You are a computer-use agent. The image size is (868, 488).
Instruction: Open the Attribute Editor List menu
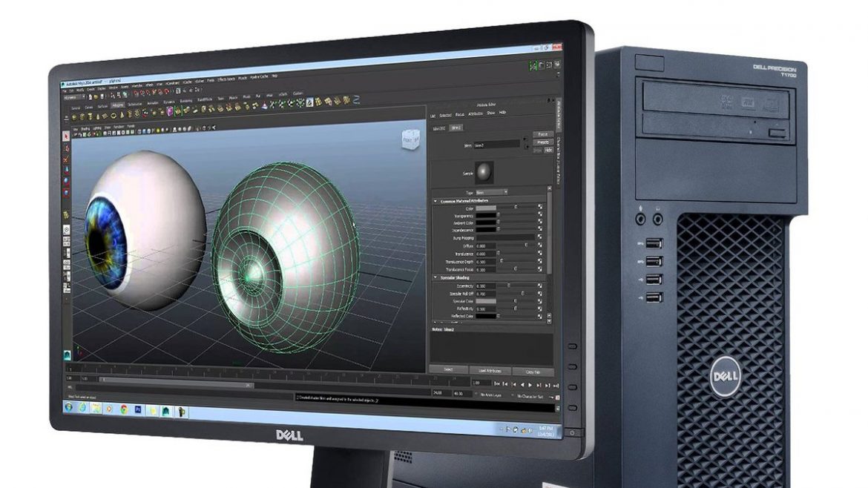[x=433, y=116]
